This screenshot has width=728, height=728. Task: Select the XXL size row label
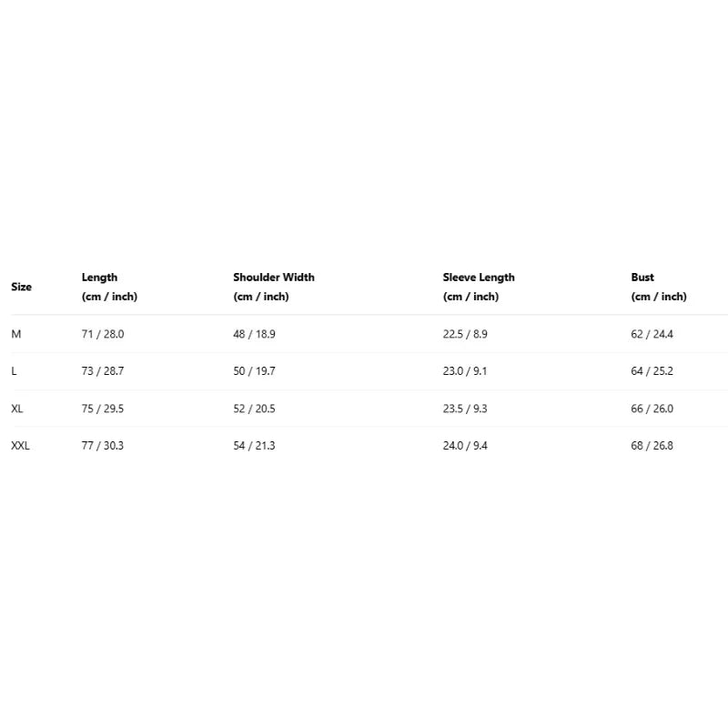21,446
